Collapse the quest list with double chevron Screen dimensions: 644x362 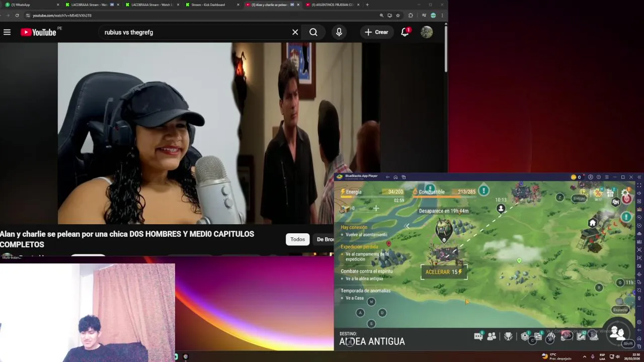[x=408, y=226]
